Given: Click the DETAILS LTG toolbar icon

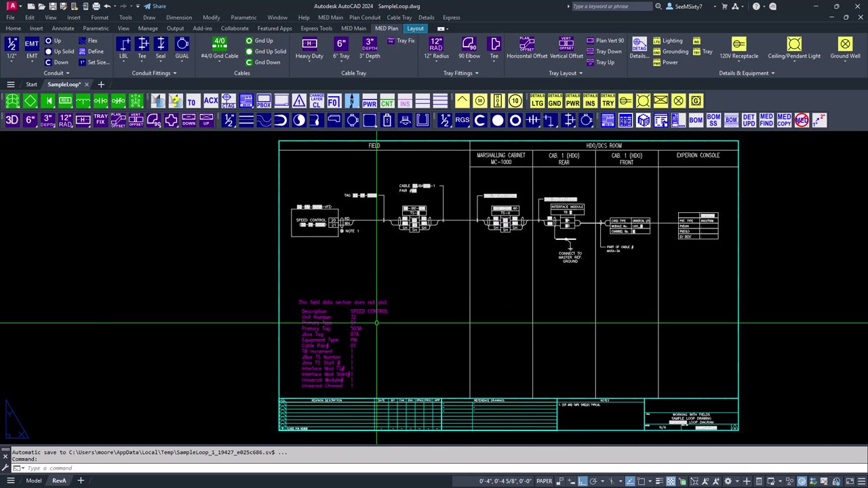Looking at the screenshot, I should tap(537, 101).
